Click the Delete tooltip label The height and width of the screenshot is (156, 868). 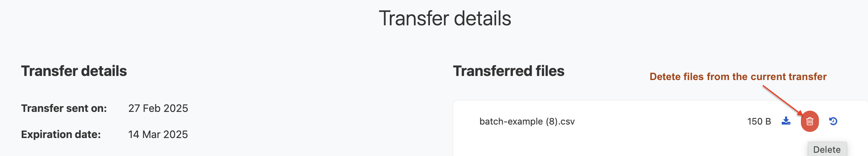click(827, 149)
